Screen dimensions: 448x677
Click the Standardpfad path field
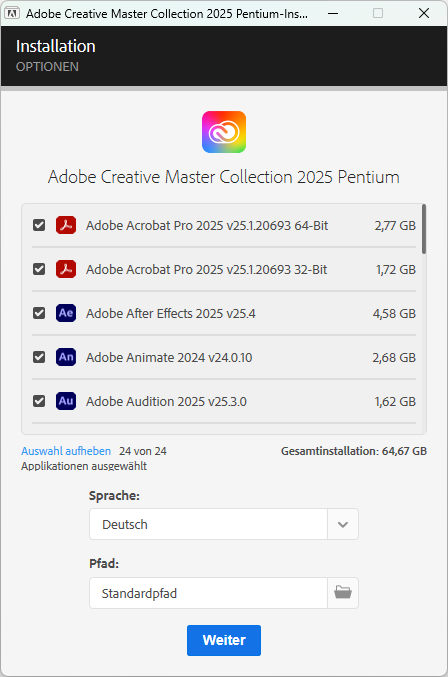[x=208, y=593]
